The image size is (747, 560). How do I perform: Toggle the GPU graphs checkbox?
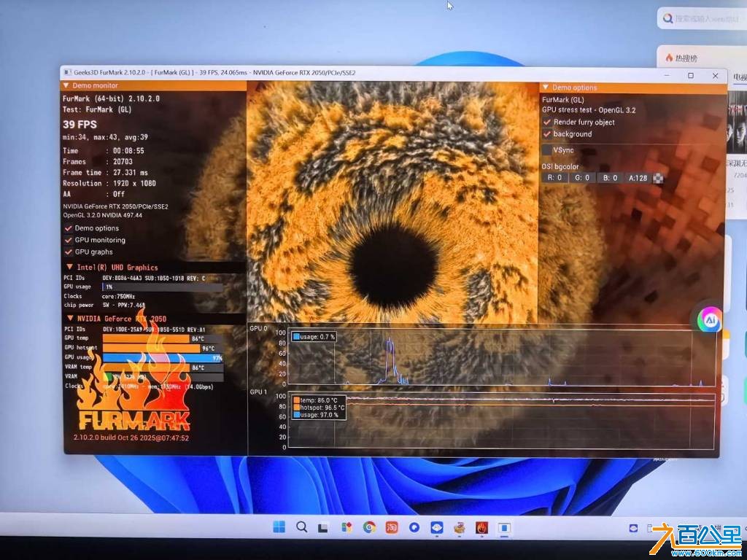click(x=69, y=252)
